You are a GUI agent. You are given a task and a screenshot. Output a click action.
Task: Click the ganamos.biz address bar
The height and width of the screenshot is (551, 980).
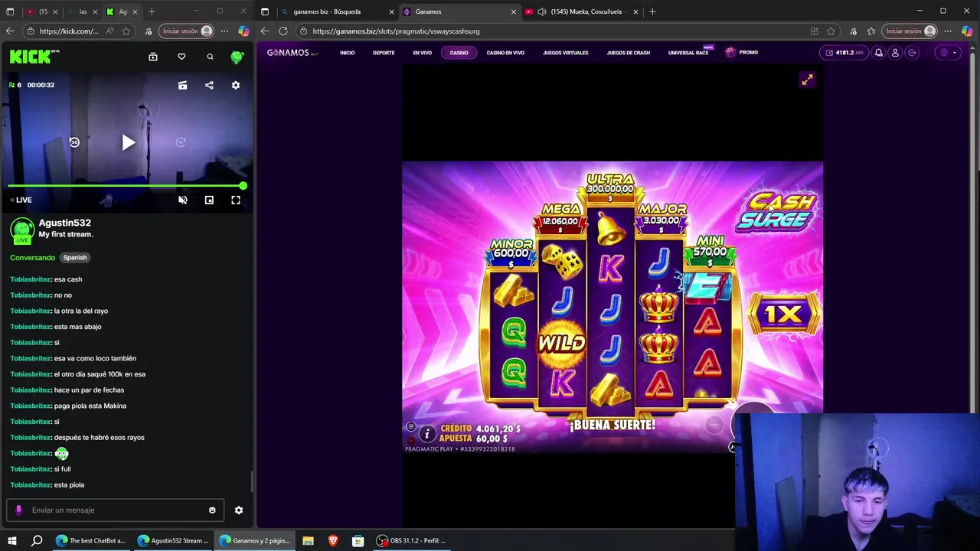pyautogui.click(x=551, y=31)
